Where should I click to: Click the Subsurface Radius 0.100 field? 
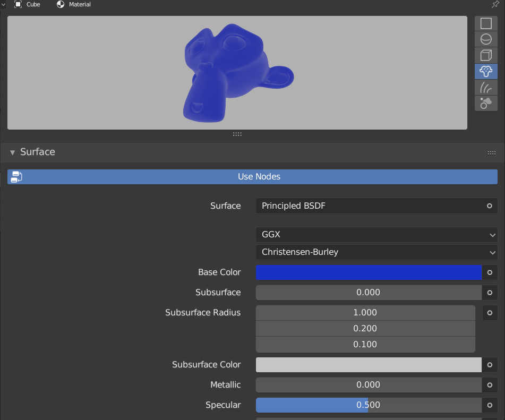(365, 345)
